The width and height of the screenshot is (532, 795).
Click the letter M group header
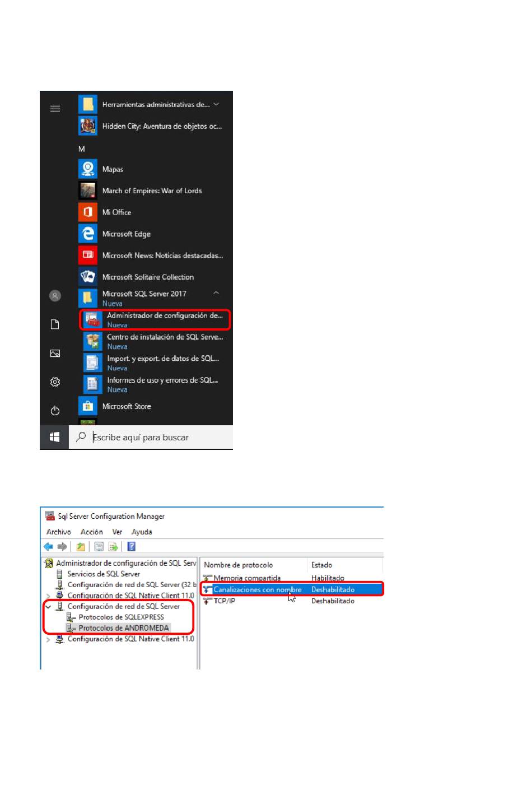(82, 148)
